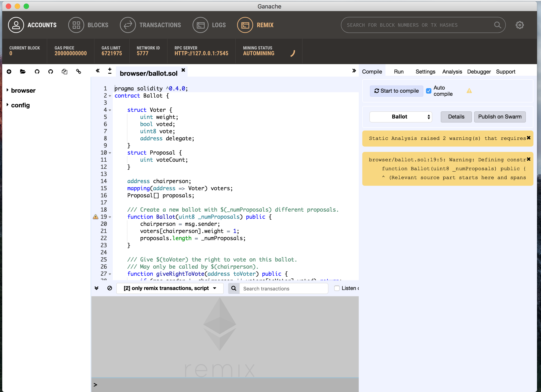Open the Debugger tab
This screenshot has height=392, width=541.
(x=479, y=72)
